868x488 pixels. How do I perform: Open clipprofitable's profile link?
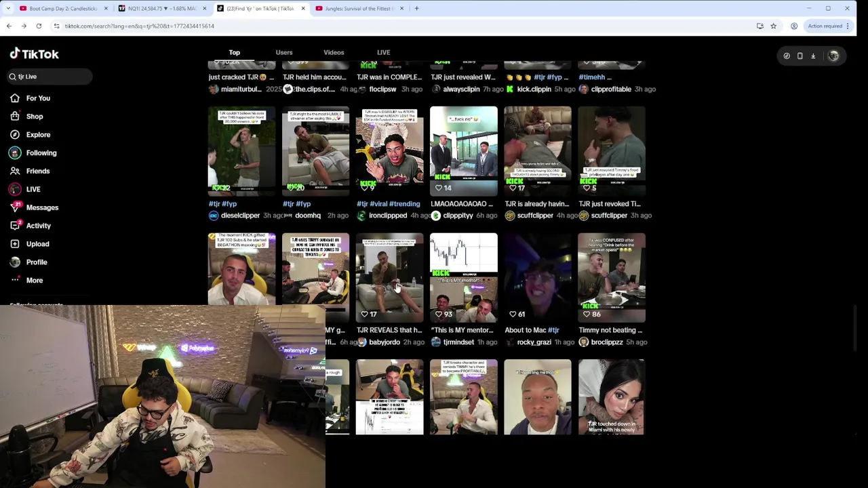611,89
